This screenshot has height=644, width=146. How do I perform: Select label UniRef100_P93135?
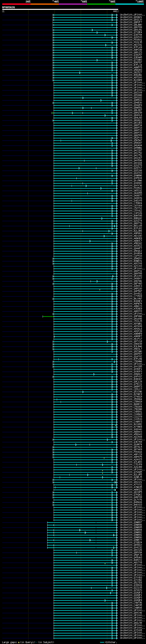131,42
